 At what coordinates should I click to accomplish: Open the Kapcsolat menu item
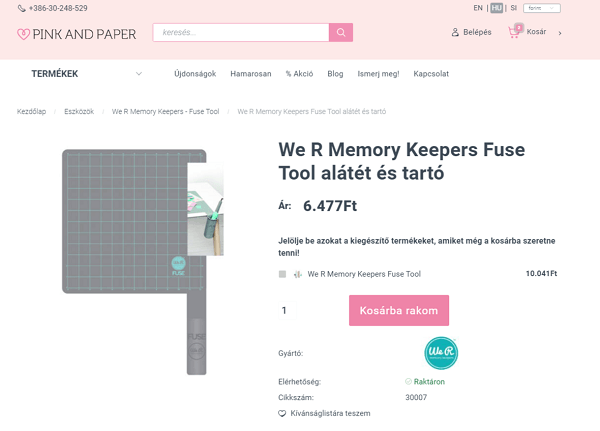coord(431,74)
